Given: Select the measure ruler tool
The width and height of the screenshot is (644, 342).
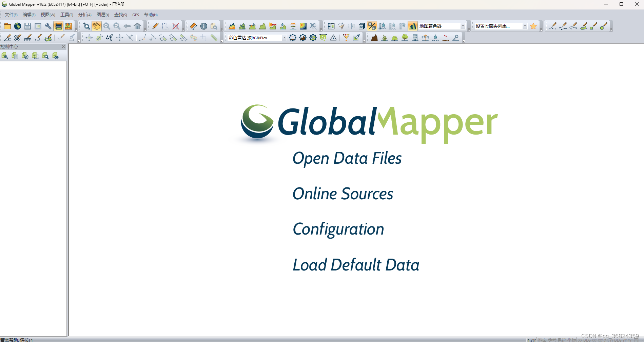Looking at the screenshot, I should (194, 26).
